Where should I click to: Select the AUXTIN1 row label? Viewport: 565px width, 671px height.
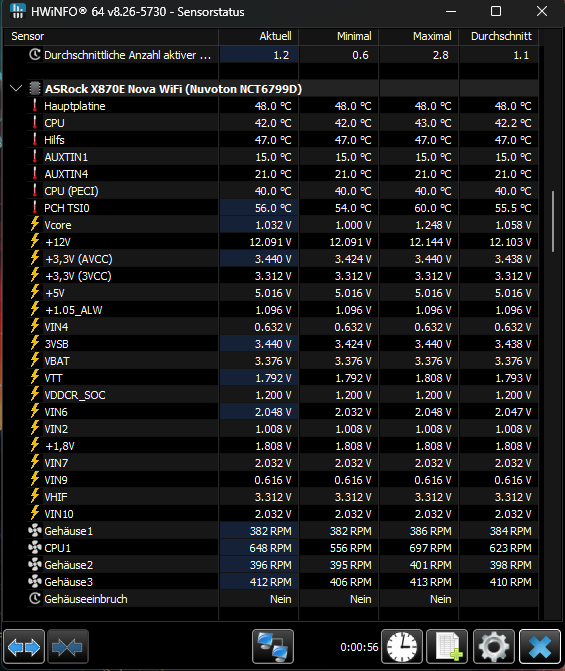pos(66,157)
